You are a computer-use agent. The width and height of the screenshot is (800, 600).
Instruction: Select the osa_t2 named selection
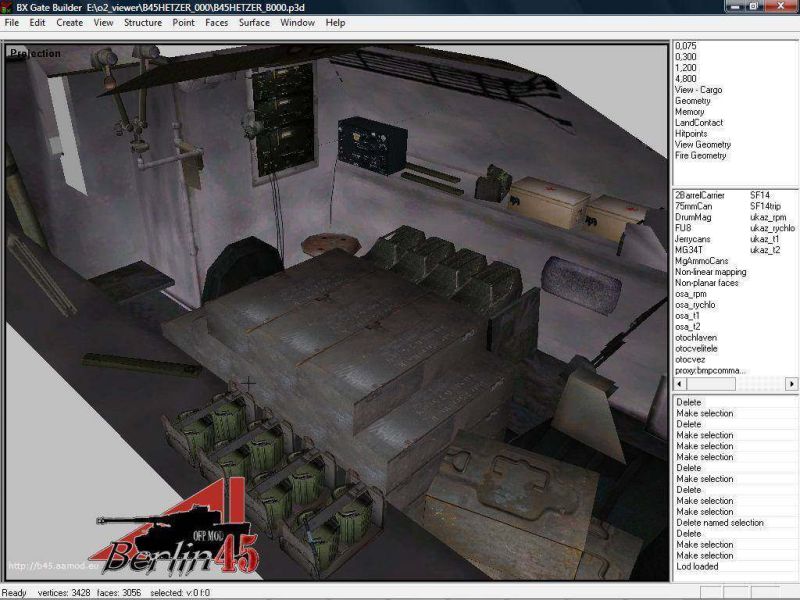[688, 327]
